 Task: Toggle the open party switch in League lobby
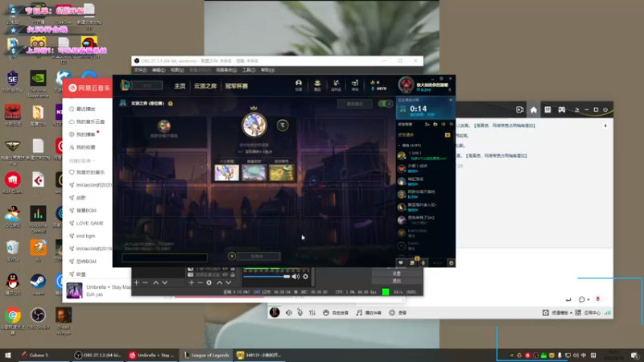pos(386,104)
